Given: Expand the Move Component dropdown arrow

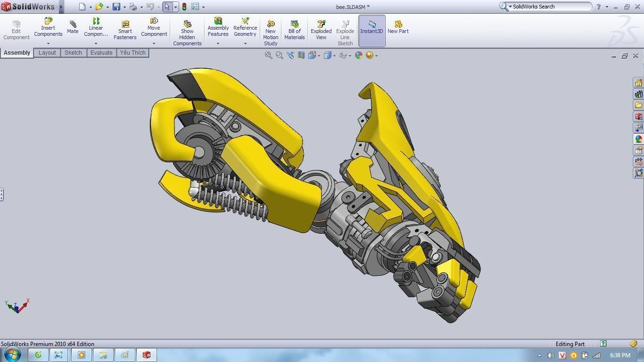Looking at the screenshot, I should pyautogui.click(x=154, y=44).
